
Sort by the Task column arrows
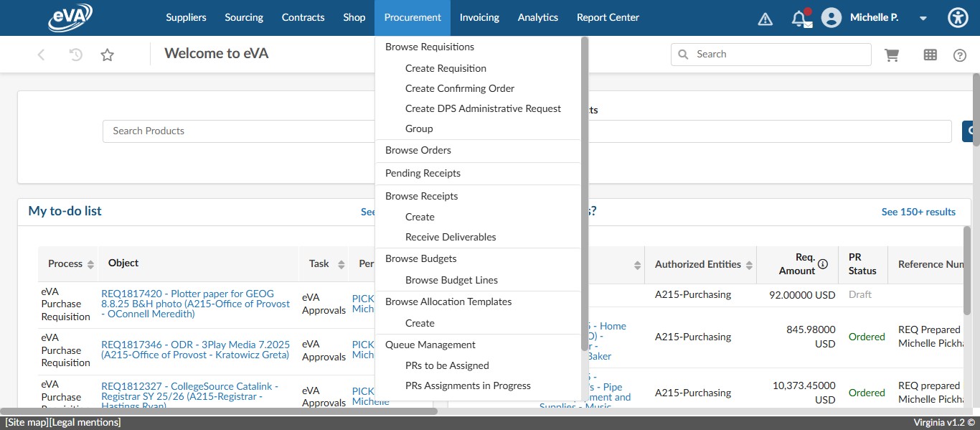click(x=341, y=264)
